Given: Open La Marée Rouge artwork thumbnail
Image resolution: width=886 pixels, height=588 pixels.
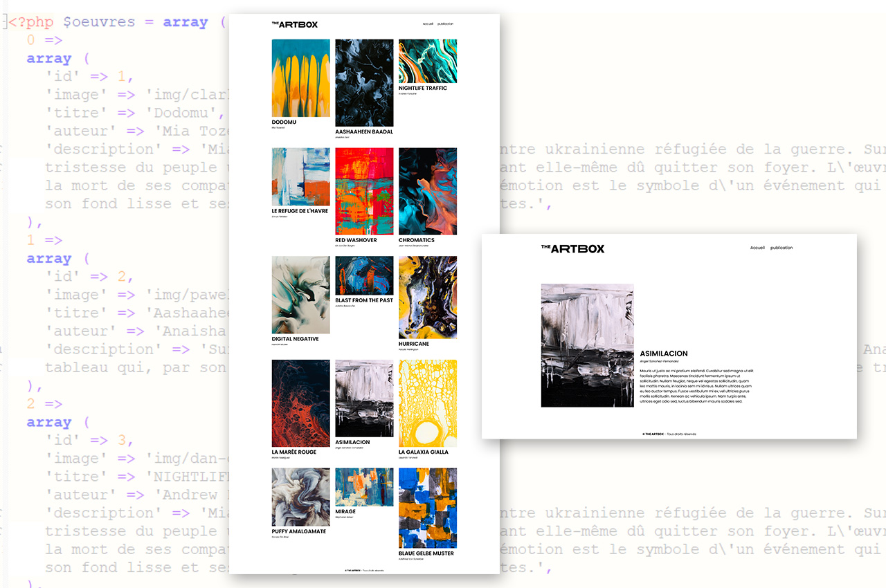Looking at the screenshot, I should coord(300,403).
